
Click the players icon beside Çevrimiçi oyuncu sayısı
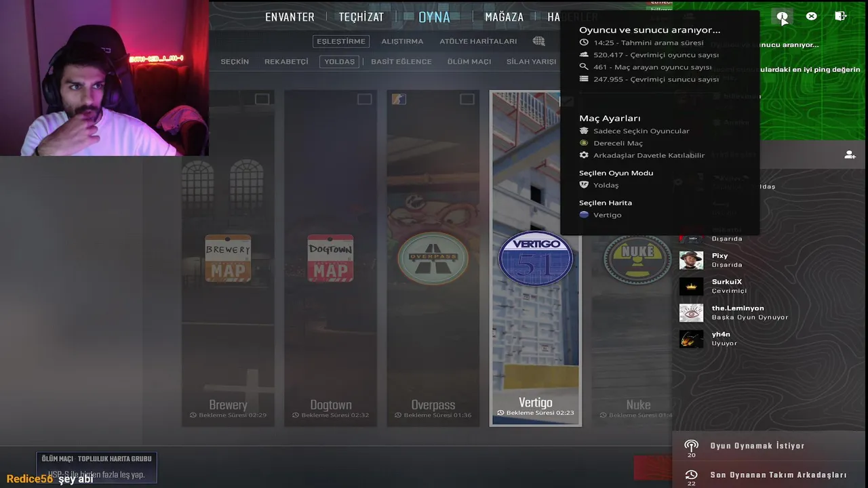pos(584,55)
